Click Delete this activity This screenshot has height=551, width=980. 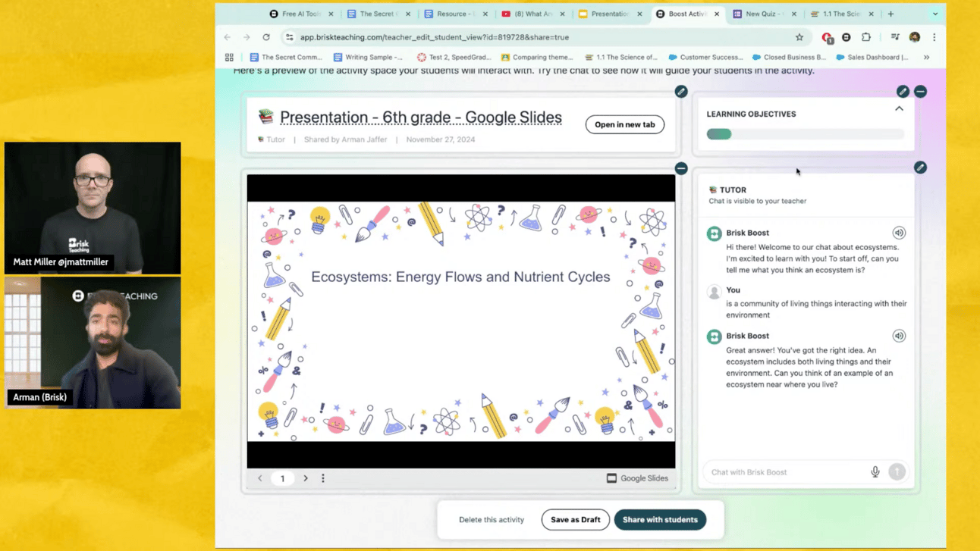492,520
